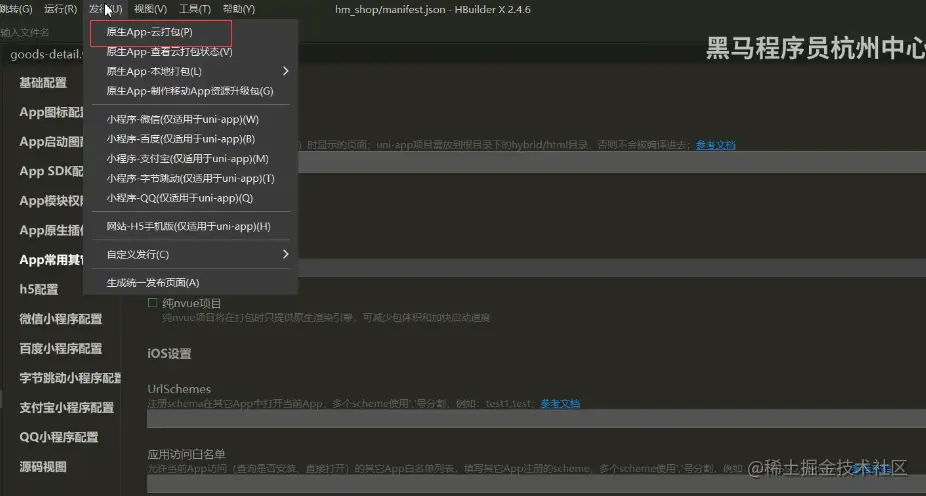Open App图标配置 section in sidebar
Screen dimensions: 926x496
tap(51, 112)
